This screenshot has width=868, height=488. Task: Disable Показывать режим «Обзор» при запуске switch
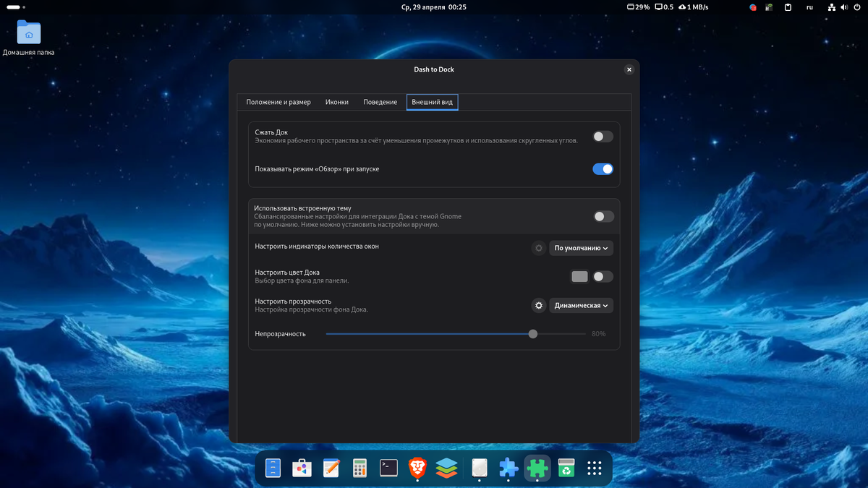click(603, 169)
